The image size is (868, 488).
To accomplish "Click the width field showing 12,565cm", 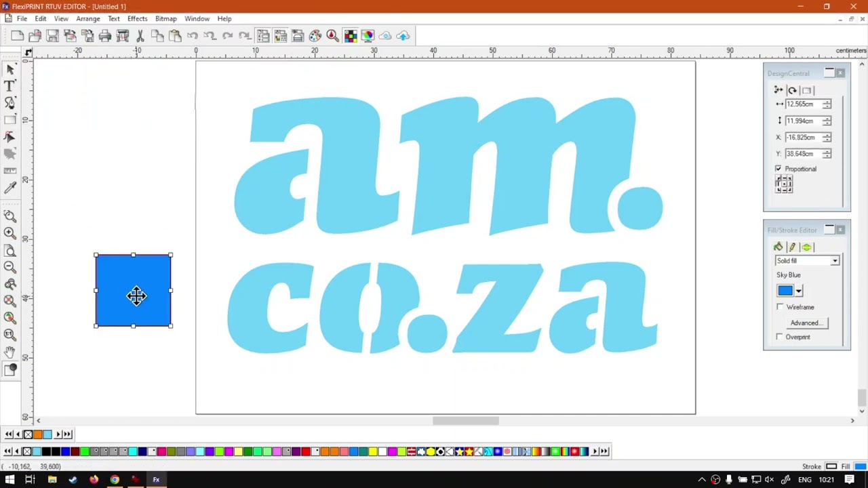I will (x=803, y=104).
